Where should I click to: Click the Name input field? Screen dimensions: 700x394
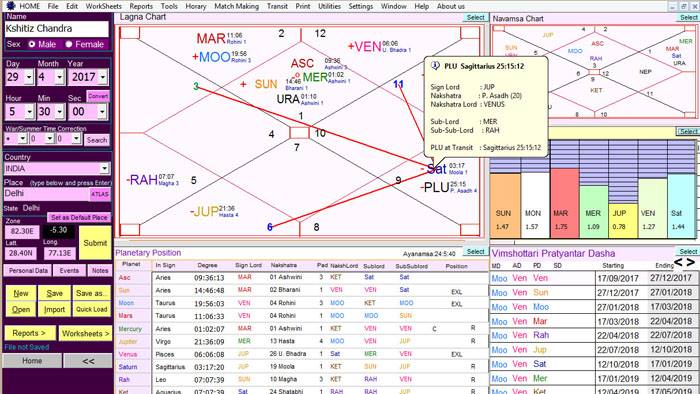[x=57, y=29]
